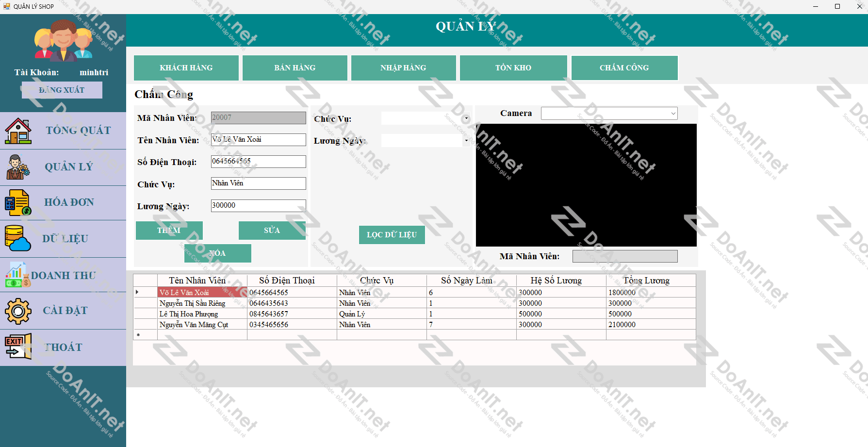Image resolution: width=868 pixels, height=447 pixels.
Task: Open the DỮ LIỆU sidebar menu
Action: [63, 239]
